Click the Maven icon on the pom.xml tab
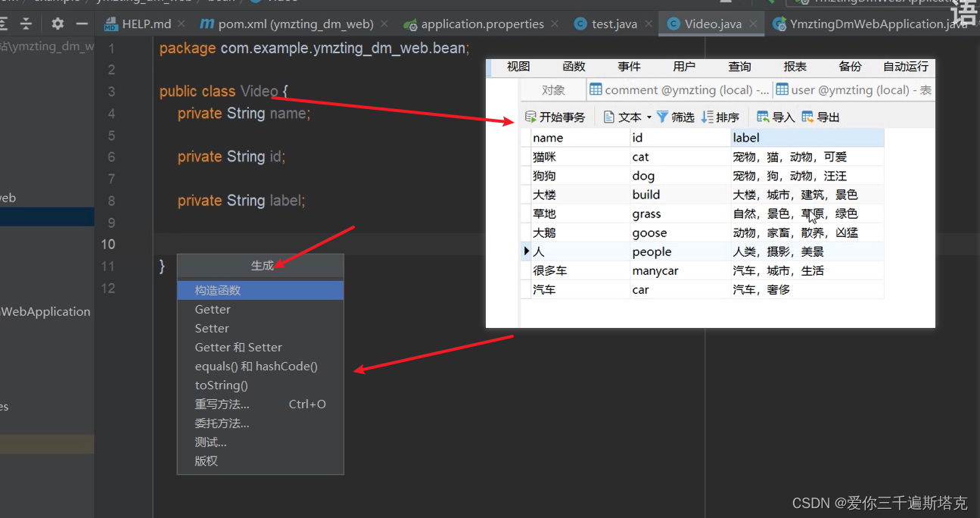 click(207, 23)
